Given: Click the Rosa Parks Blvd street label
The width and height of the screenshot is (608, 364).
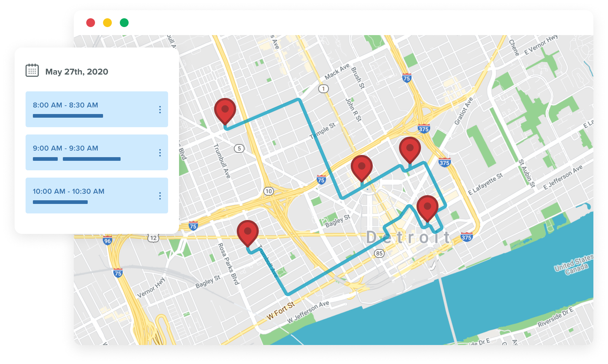Looking at the screenshot, I should [x=228, y=264].
